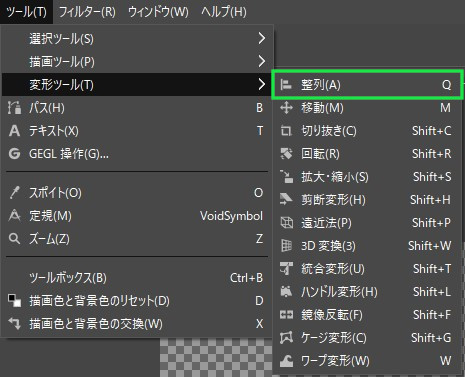Click the Cage Transform icon next to ケージ変形(C)
Image resolution: width=465 pixels, height=377 pixels.
point(286,338)
